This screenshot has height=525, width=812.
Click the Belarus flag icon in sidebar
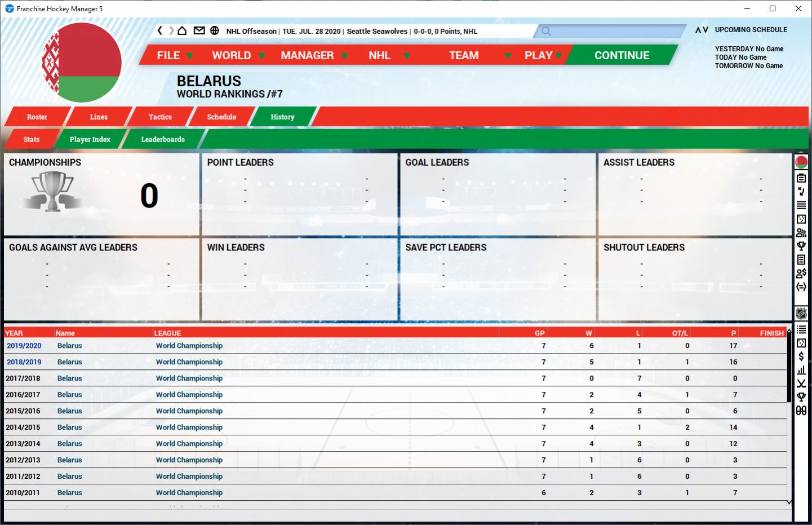pyautogui.click(x=801, y=164)
